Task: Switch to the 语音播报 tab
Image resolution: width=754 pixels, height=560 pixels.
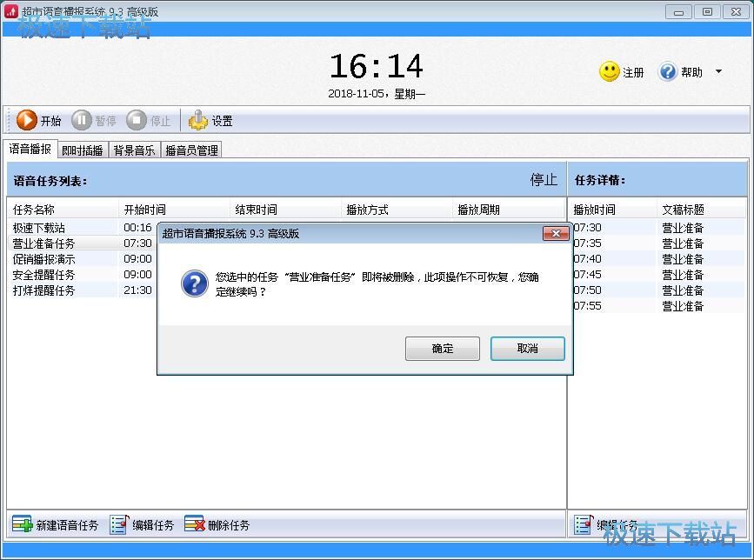Action: (30, 149)
